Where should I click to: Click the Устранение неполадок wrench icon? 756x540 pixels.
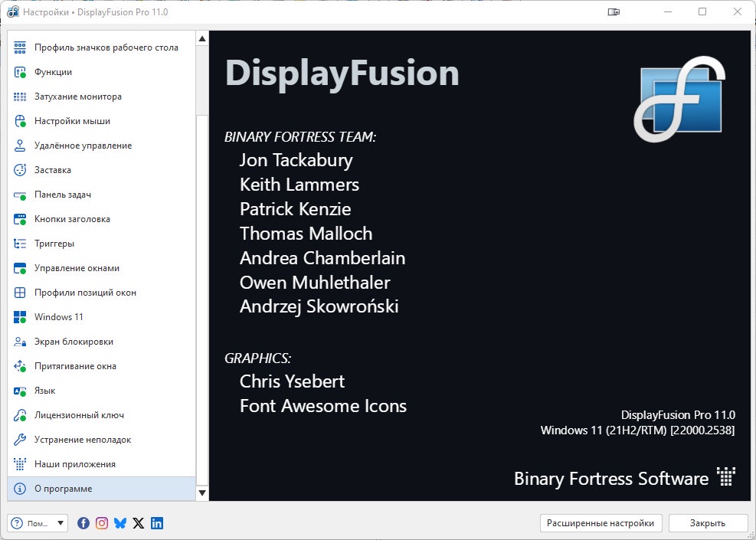[20, 440]
